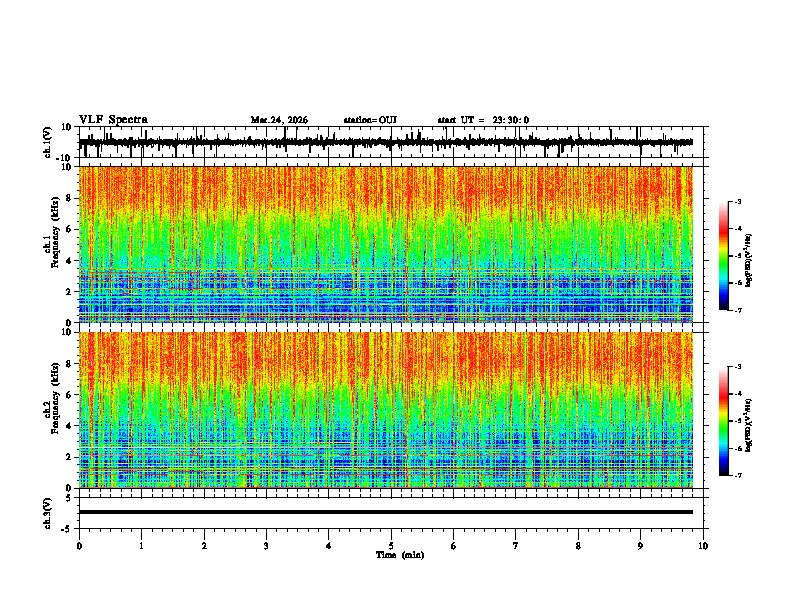Click the "8" tick on time axis
The width and height of the screenshot is (792, 612).
click(x=578, y=546)
